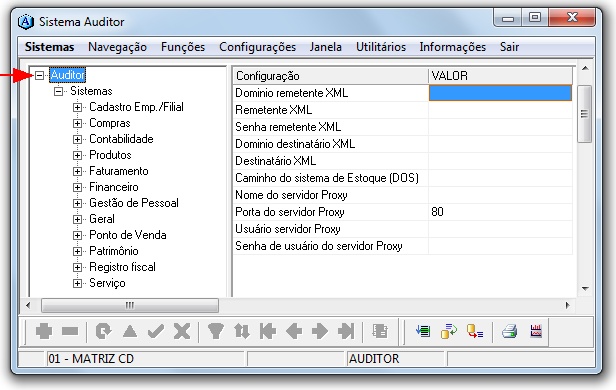Select Contabilidade in the tree

pos(121,139)
